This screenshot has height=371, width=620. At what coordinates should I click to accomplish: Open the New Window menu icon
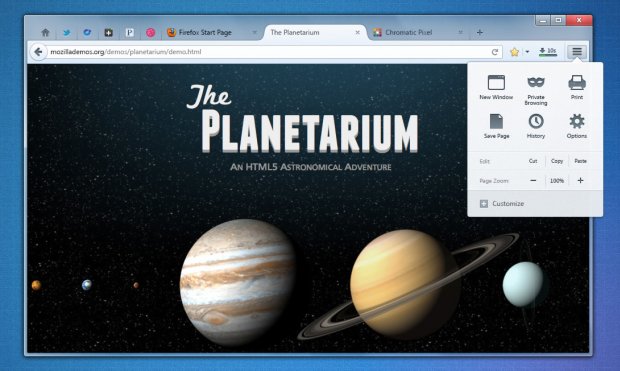click(x=496, y=83)
